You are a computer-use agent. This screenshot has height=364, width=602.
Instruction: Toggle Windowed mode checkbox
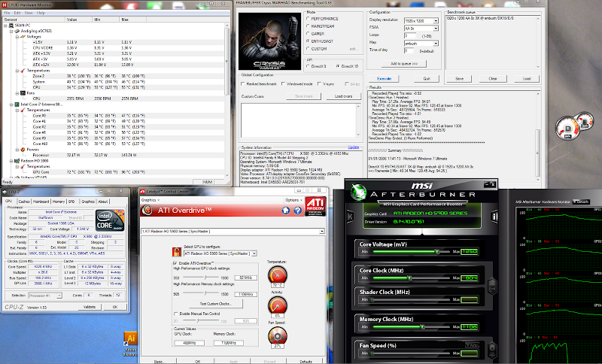click(283, 83)
